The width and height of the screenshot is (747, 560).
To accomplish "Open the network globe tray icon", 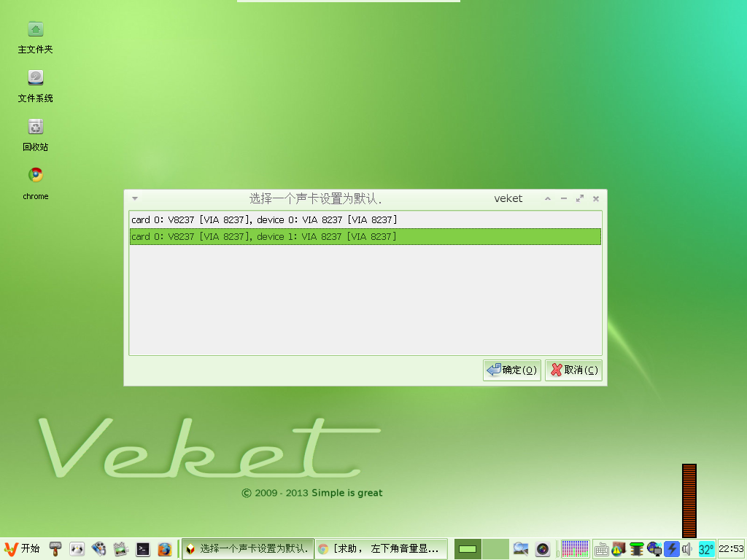I will 654,549.
